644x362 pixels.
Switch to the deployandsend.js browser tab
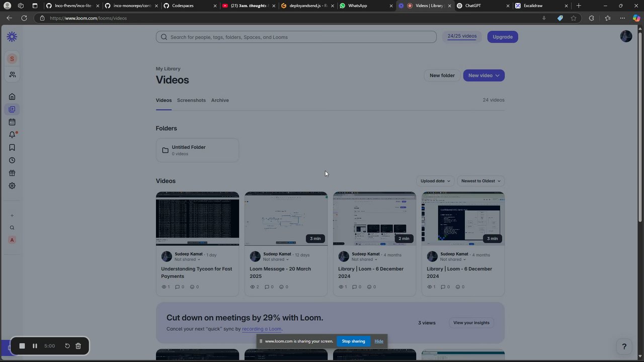click(x=307, y=6)
